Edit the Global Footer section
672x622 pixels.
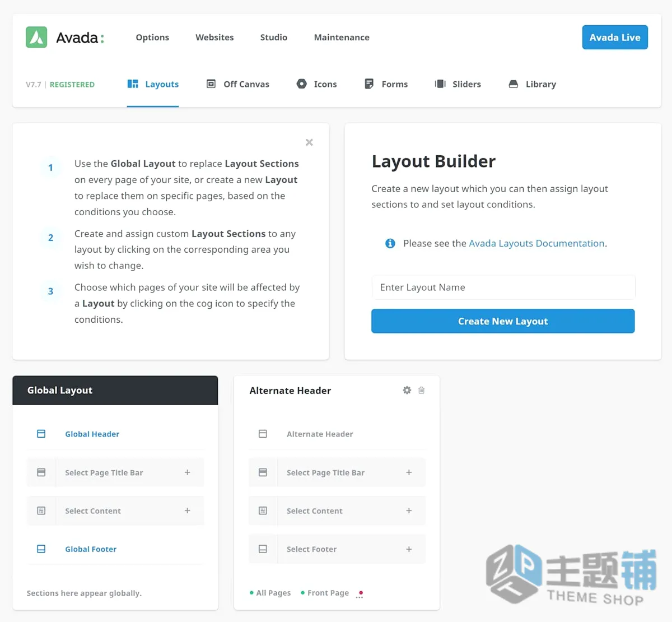tap(91, 549)
